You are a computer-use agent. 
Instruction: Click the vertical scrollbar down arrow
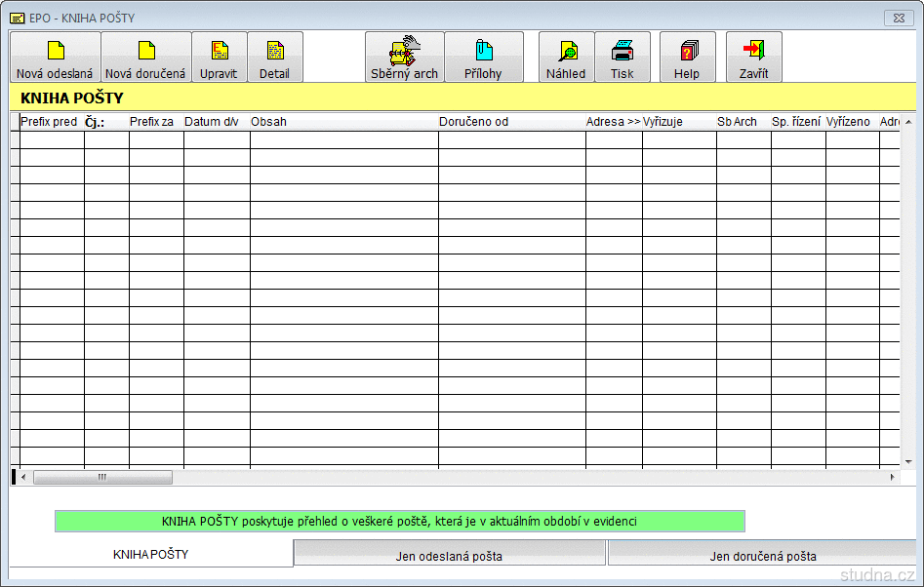(908, 462)
